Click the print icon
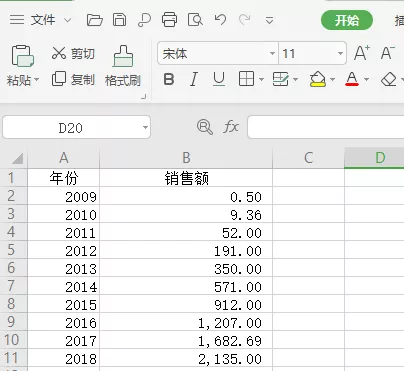404x371 pixels. pos(169,20)
